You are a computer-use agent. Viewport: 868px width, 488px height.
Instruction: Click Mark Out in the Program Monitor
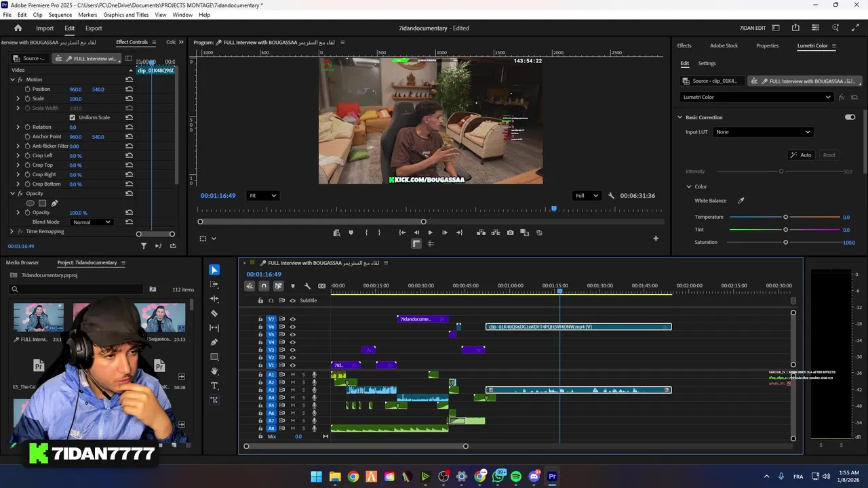click(379, 232)
